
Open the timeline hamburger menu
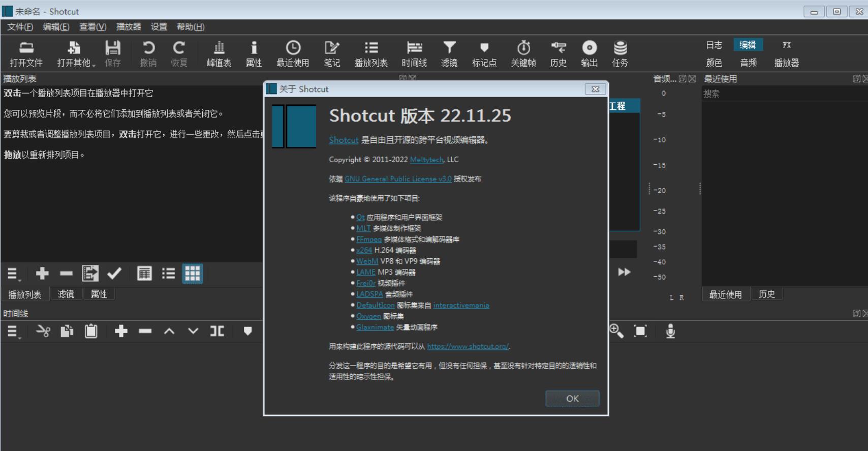tap(14, 332)
